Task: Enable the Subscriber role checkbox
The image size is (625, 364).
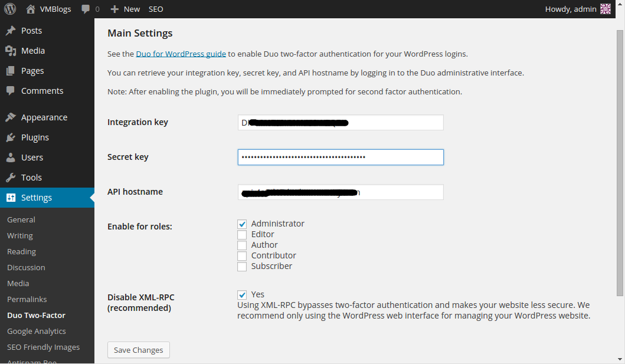Action: click(x=242, y=267)
